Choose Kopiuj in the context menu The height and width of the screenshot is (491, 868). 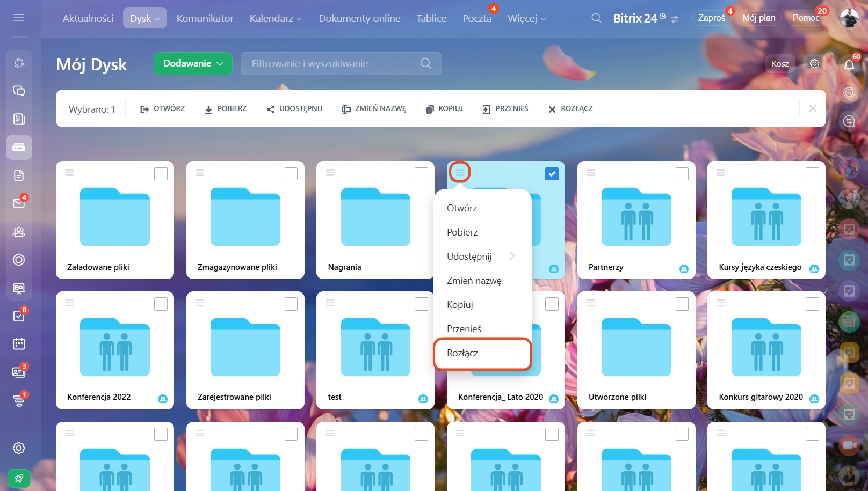(x=460, y=304)
